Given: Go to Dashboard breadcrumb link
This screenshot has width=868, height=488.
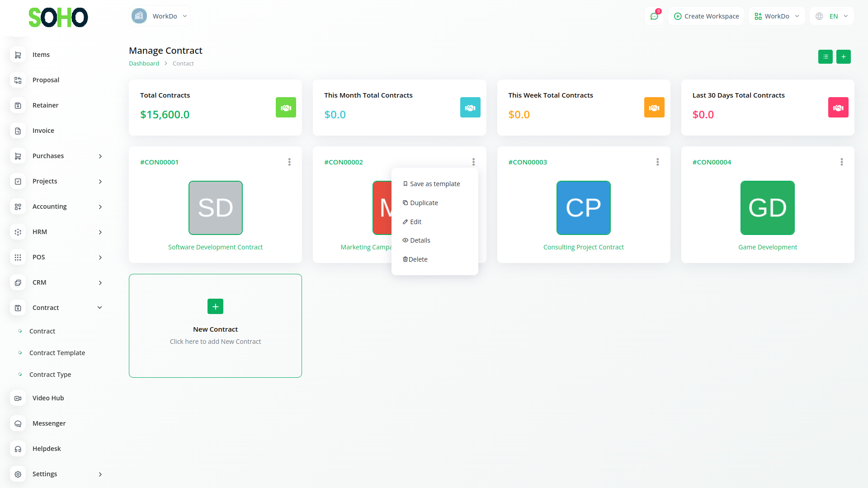Looking at the screenshot, I should 144,64.
